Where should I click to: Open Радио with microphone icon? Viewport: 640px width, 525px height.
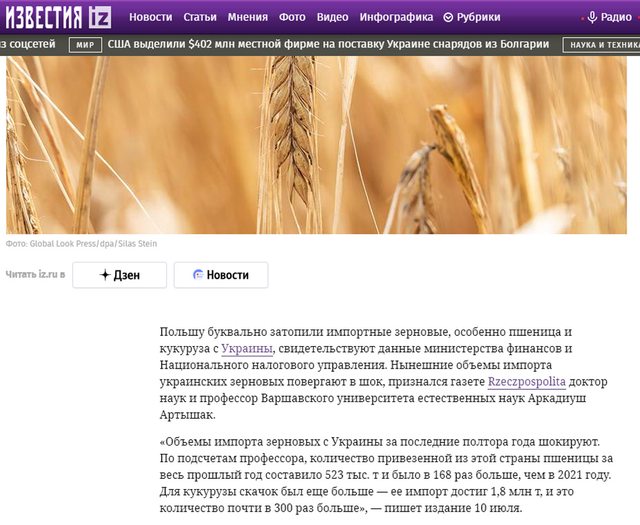pos(609,17)
